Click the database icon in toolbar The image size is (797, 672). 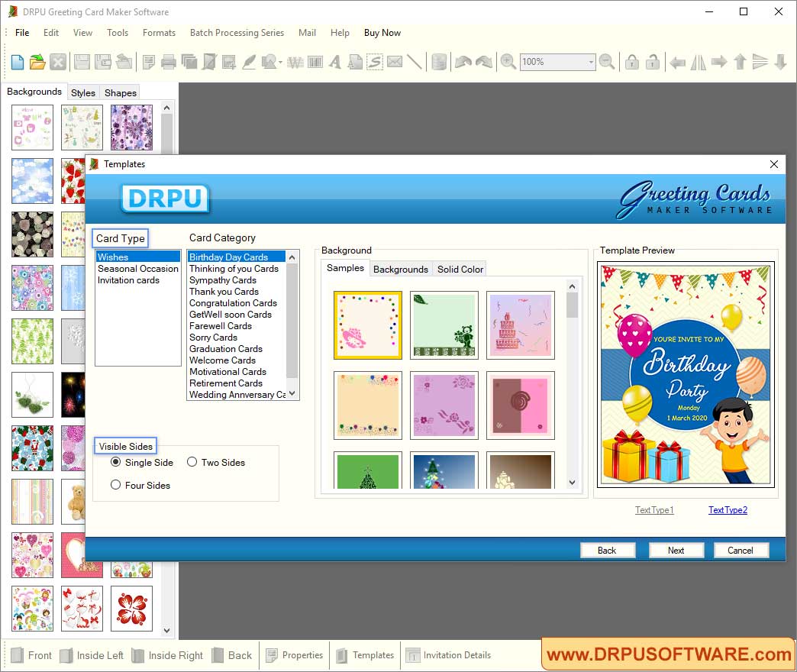click(439, 62)
